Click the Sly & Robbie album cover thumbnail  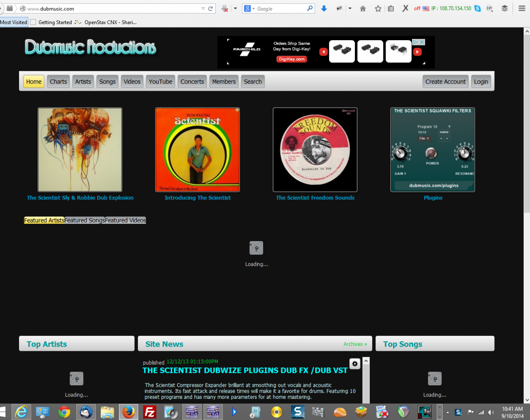pyautogui.click(x=80, y=150)
